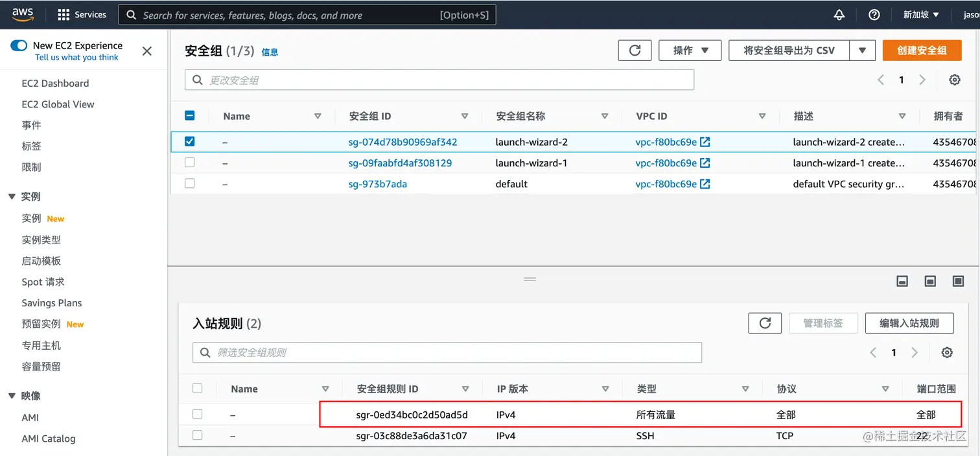Open the AWS home logo
This screenshot has height=456, width=980.
pos(23,14)
